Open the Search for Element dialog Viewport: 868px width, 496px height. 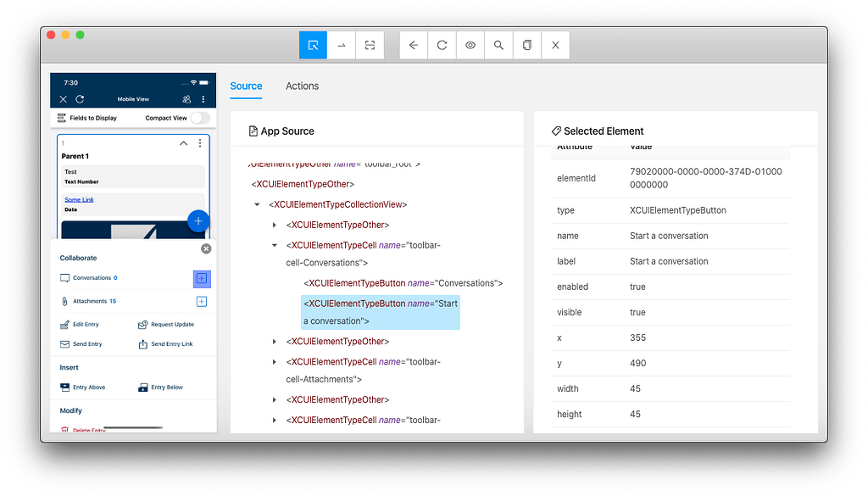click(x=498, y=45)
